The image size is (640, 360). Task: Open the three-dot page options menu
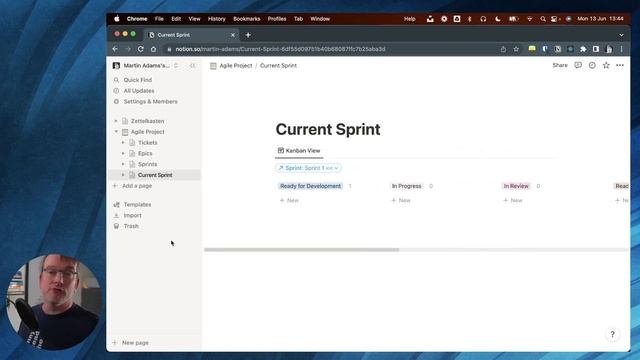(x=620, y=65)
